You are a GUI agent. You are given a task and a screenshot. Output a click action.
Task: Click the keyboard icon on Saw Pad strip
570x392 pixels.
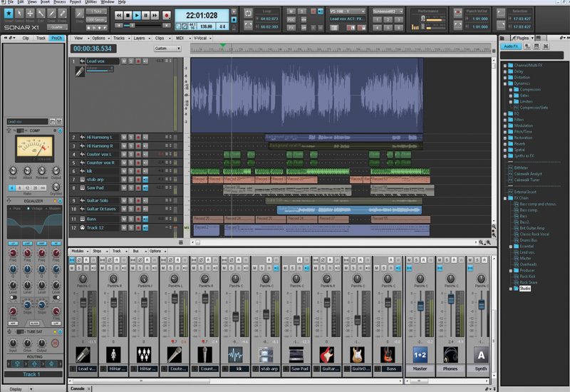(296, 354)
